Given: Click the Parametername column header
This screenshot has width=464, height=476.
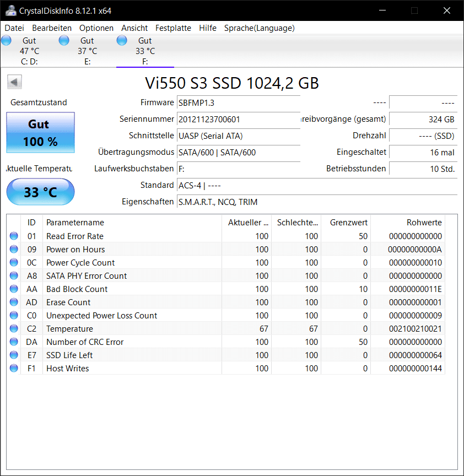Looking at the screenshot, I should (x=132, y=223).
